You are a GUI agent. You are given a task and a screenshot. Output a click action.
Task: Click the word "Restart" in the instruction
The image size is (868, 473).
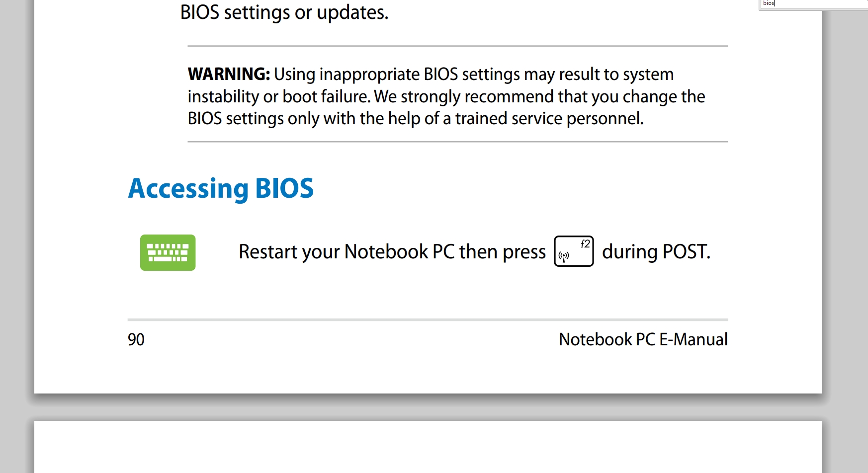click(268, 251)
